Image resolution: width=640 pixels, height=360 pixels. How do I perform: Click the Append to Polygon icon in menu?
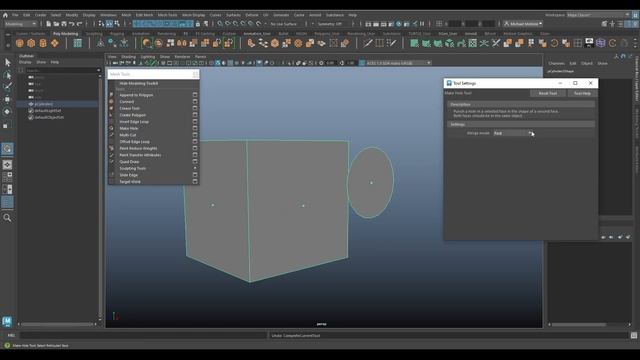(111, 95)
